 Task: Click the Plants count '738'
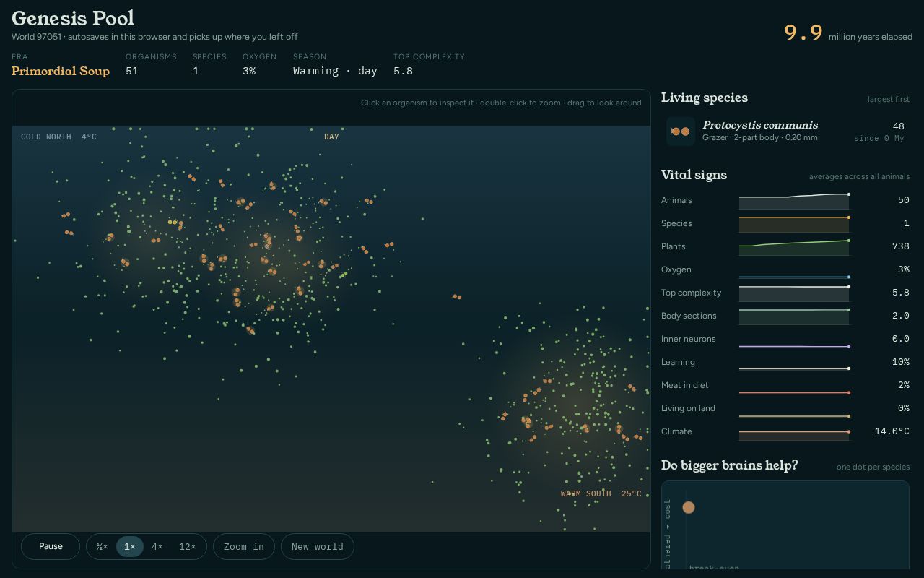click(x=900, y=246)
